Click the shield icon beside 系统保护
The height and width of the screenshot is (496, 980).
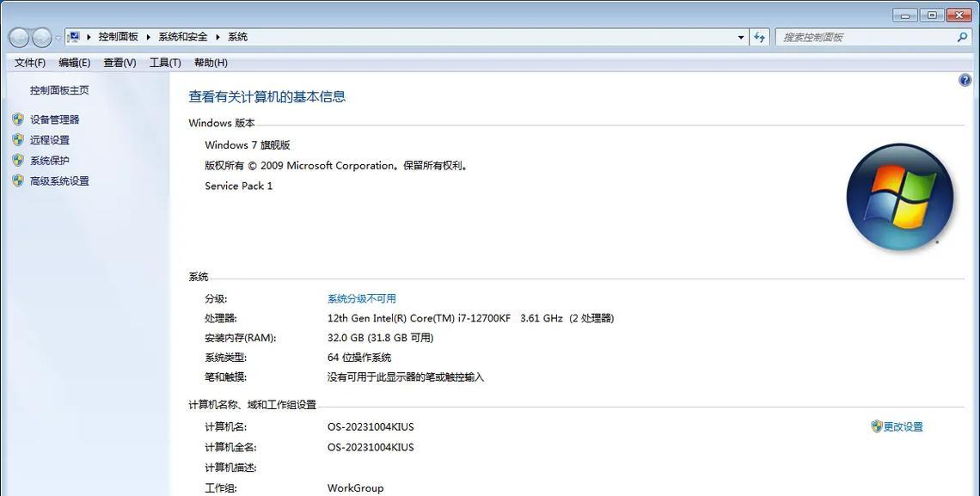pos(18,161)
